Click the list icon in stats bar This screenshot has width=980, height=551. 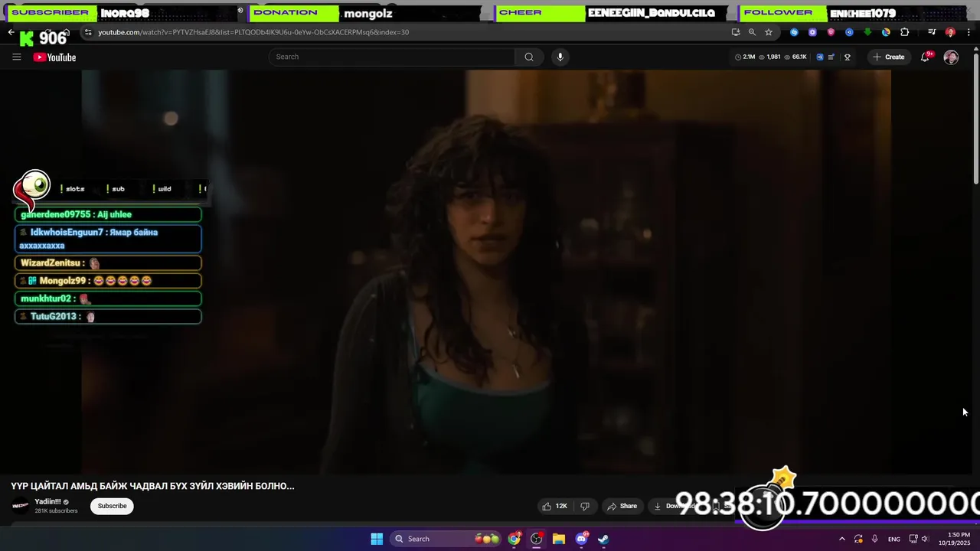click(831, 57)
